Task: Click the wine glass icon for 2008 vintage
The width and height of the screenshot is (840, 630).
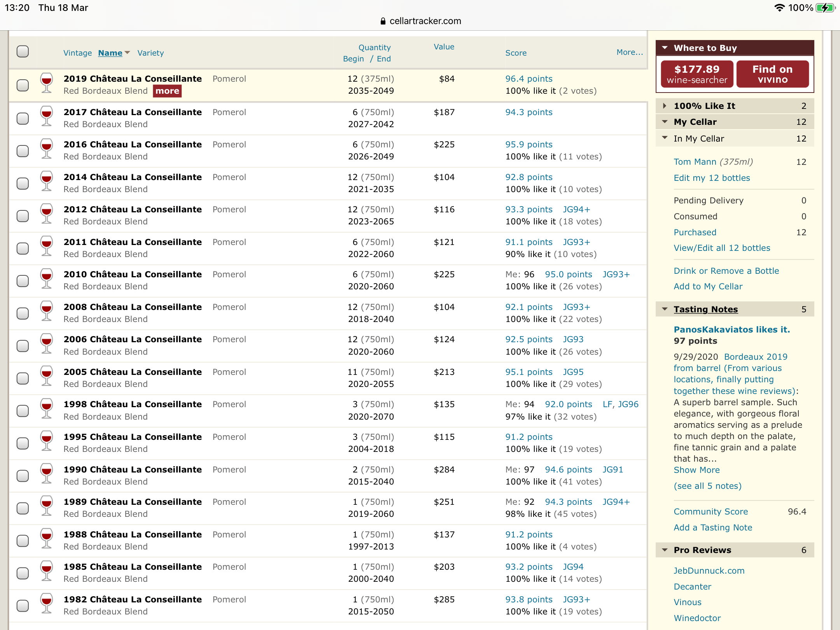Action: [47, 311]
